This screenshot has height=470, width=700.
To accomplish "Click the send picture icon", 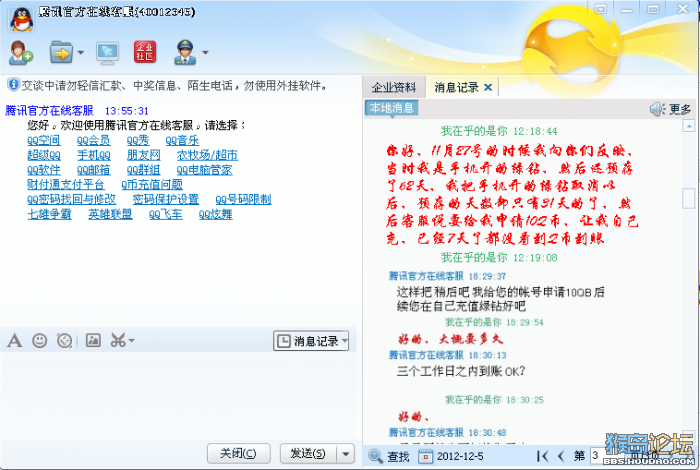I will click(93, 340).
